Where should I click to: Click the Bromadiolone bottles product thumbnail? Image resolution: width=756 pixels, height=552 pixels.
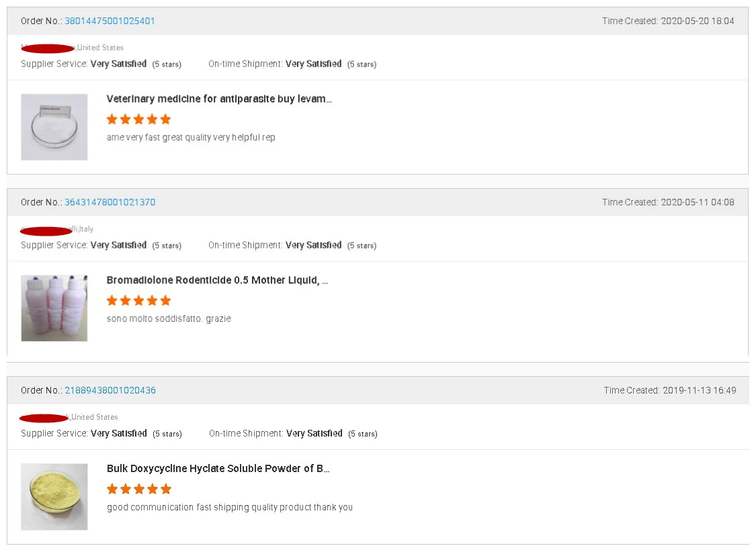(54, 308)
